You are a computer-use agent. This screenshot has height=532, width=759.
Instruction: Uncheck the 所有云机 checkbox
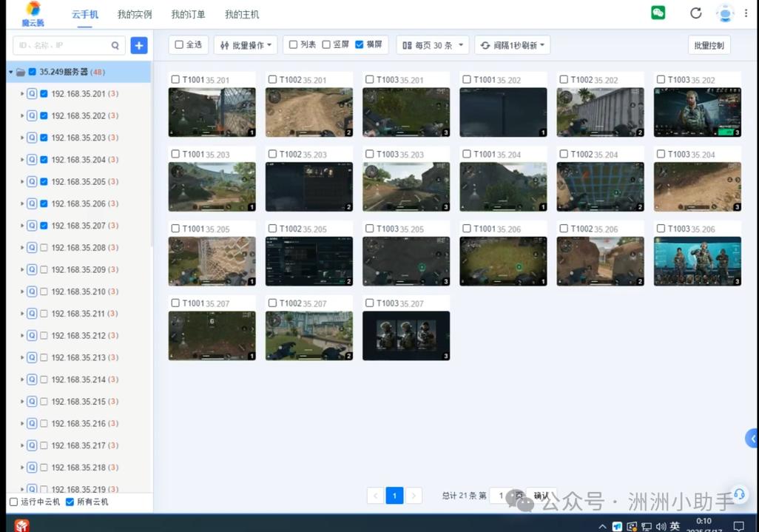point(70,502)
